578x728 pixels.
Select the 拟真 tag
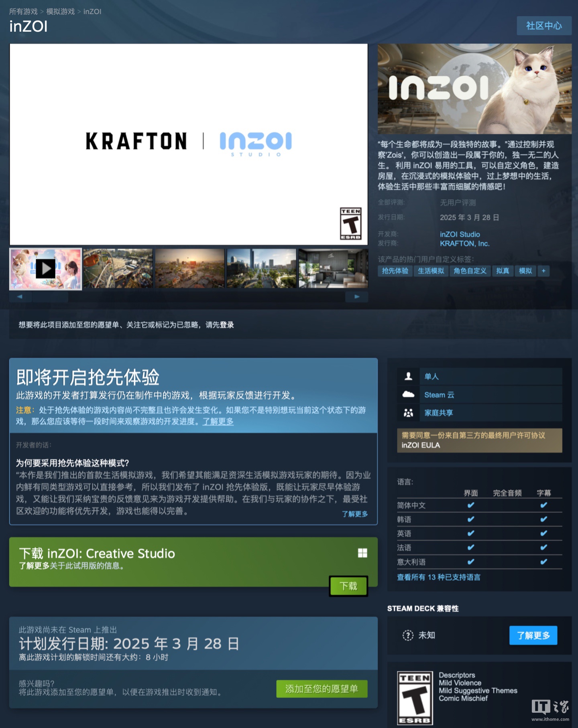[503, 271]
